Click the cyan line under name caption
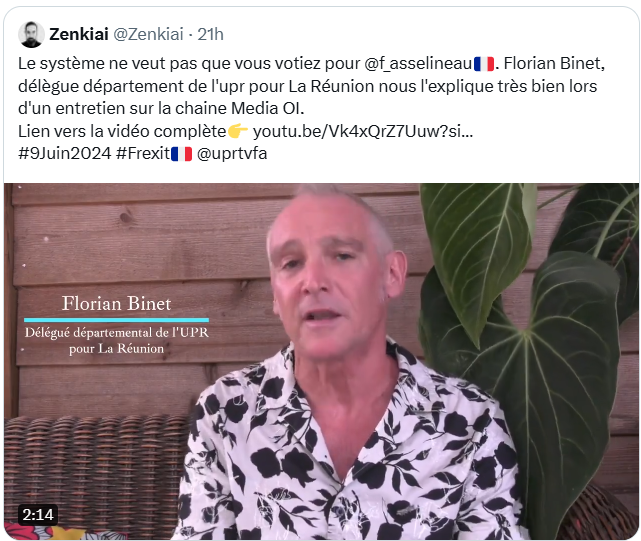This screenshot has width=641, height=541. [x=117, y=320]
